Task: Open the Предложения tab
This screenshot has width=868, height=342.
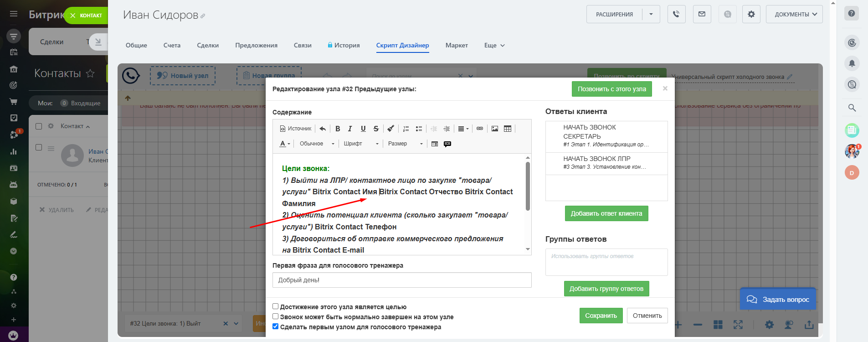Action: (256, 45)
